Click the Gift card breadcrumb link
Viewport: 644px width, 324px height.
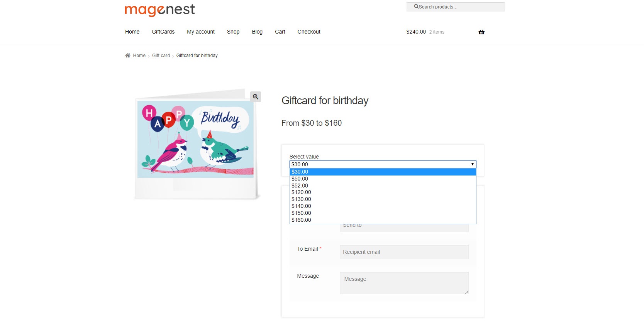tap(161, 56)
